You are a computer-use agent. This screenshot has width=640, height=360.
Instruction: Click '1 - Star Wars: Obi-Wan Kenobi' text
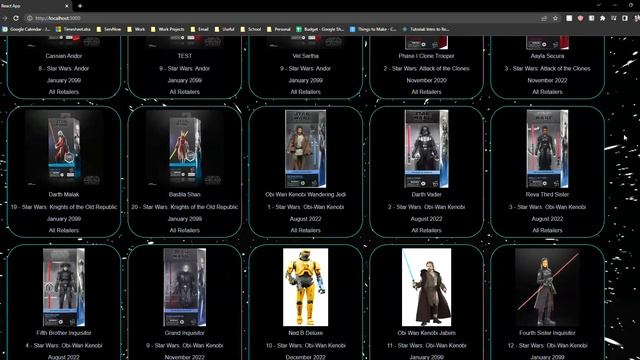coord(305,207)
